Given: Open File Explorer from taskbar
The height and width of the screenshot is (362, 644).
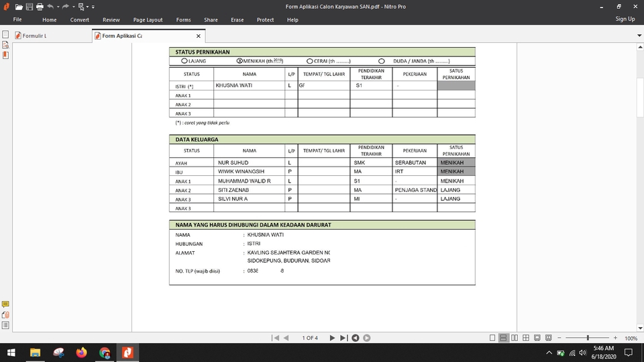Looking at the screenshot, I should (36, 353).
